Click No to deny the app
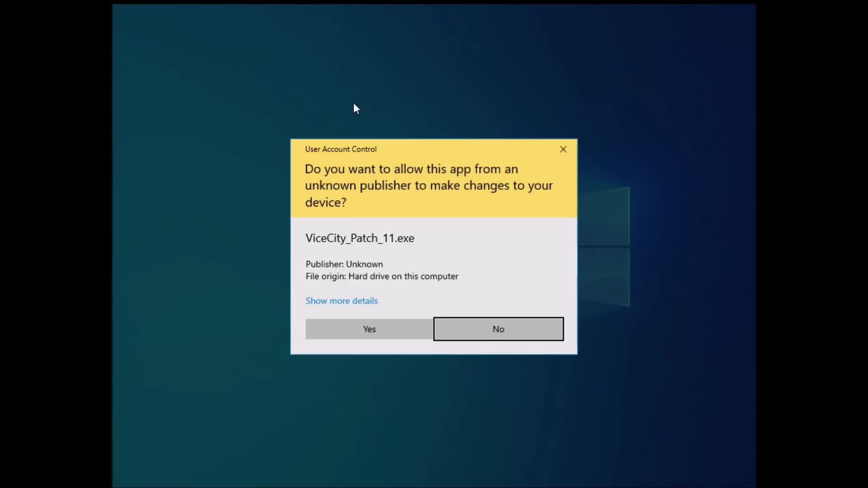This screenshot has height=488, width=868. point(498,329)
